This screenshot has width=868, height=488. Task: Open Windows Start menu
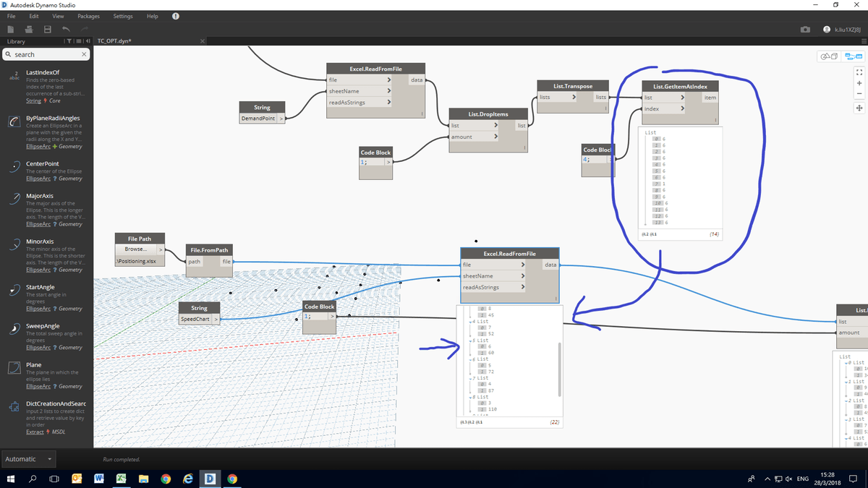tap(12, 479)
